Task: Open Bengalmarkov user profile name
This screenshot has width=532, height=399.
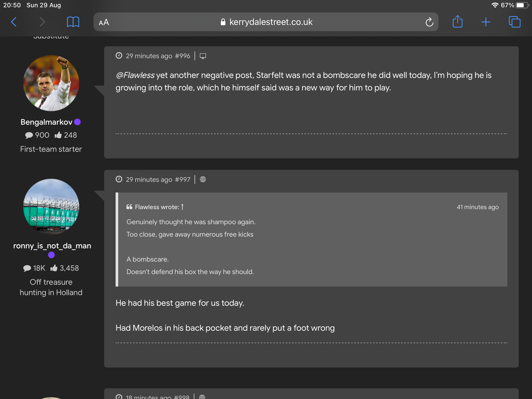Action: point(46,122)
